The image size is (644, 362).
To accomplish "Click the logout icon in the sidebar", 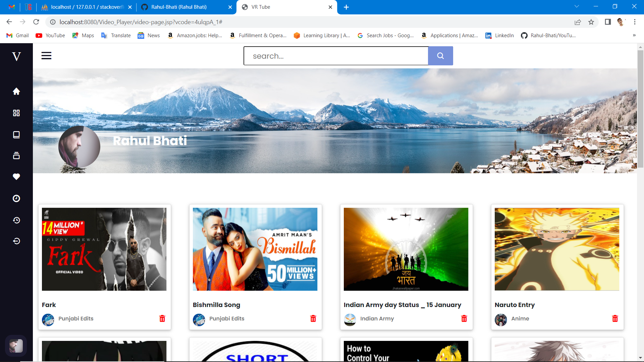I will pos(16,241).
